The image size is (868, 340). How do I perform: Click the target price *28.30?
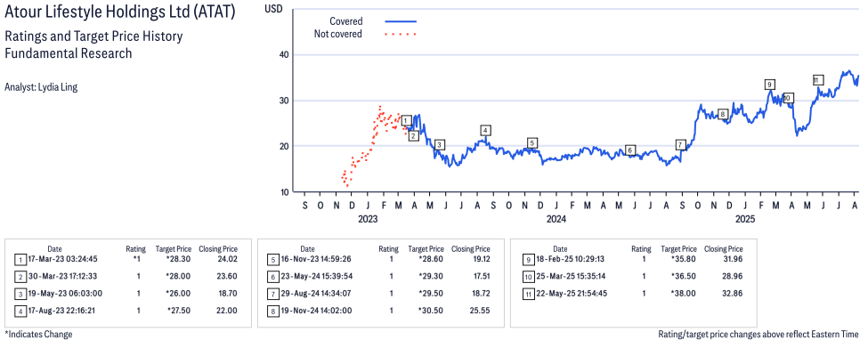click(x=179, y=259)
